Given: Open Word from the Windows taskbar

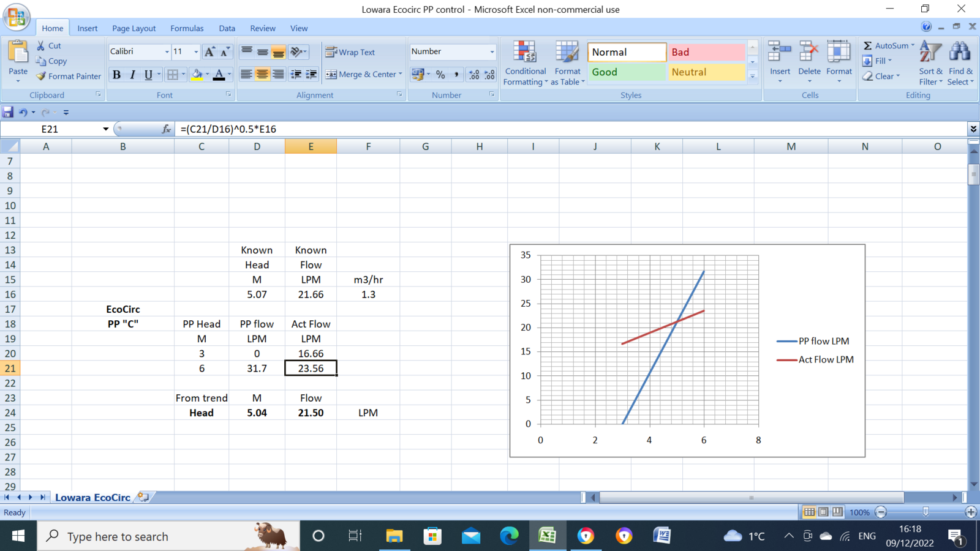Looking at the screenshot, I should (x=661, y=536).
